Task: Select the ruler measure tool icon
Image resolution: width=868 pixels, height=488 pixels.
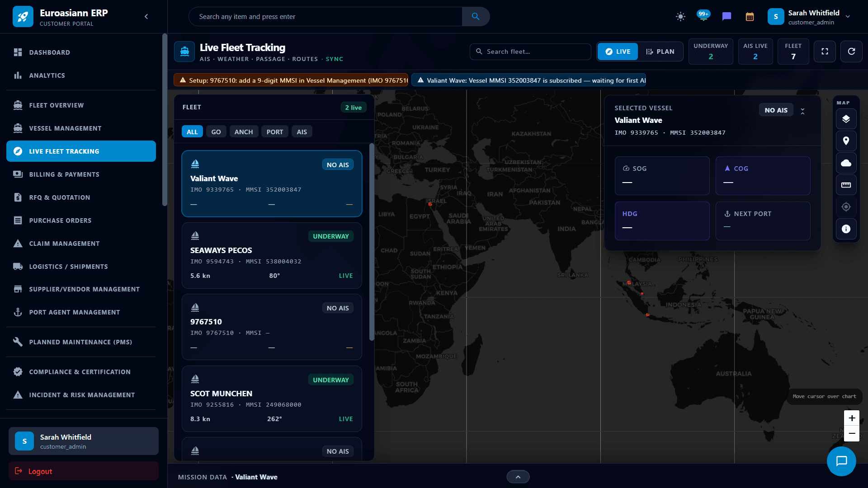Action: pos(846,185)
